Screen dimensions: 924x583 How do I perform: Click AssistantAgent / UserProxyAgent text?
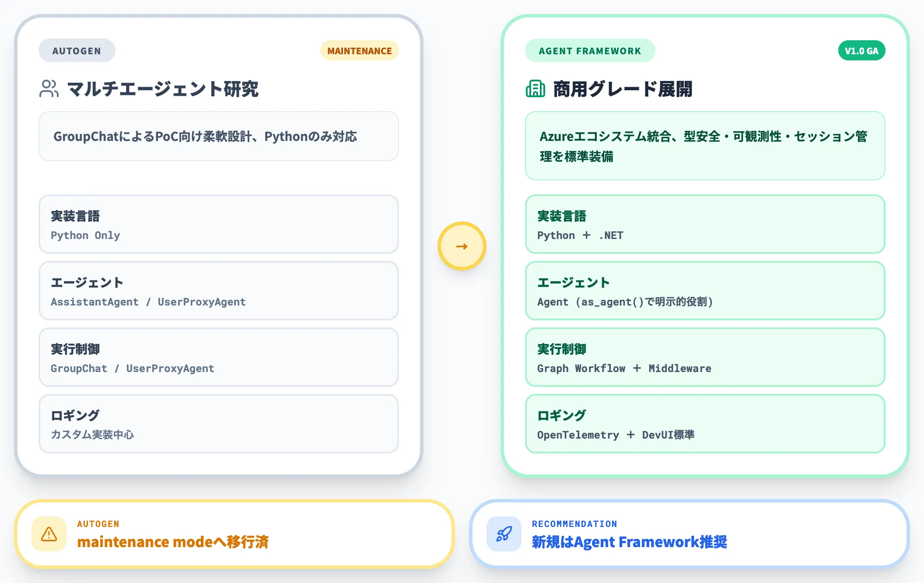pos(148,302)
